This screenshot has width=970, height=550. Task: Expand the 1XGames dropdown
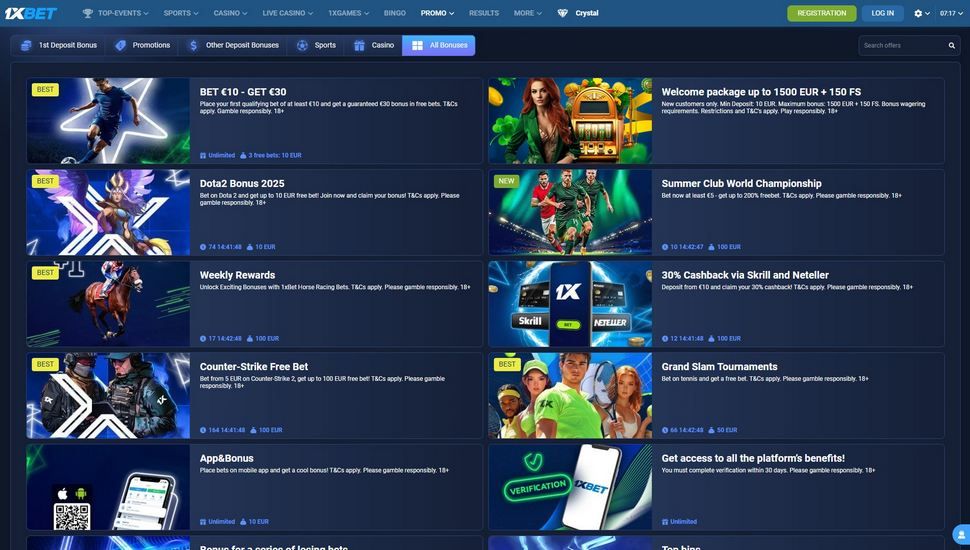(x=348, y=13)
